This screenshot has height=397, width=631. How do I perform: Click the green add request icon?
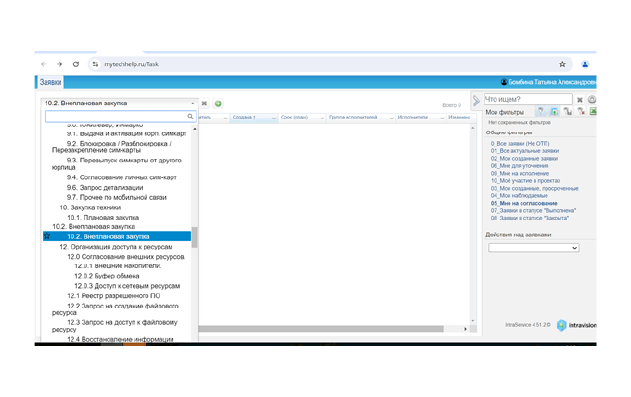218,104
